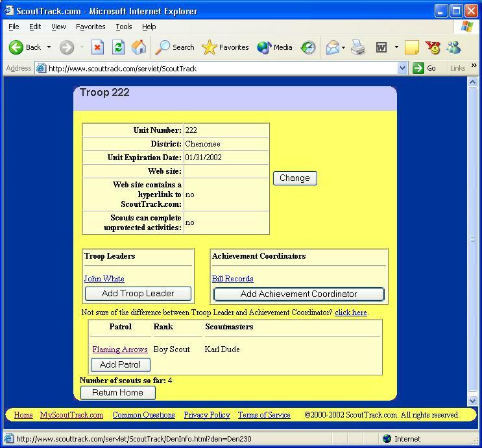Open the Common Questions link
Image resolution: width=482 pixels, height=448 pixels.
tap(143, 415)
